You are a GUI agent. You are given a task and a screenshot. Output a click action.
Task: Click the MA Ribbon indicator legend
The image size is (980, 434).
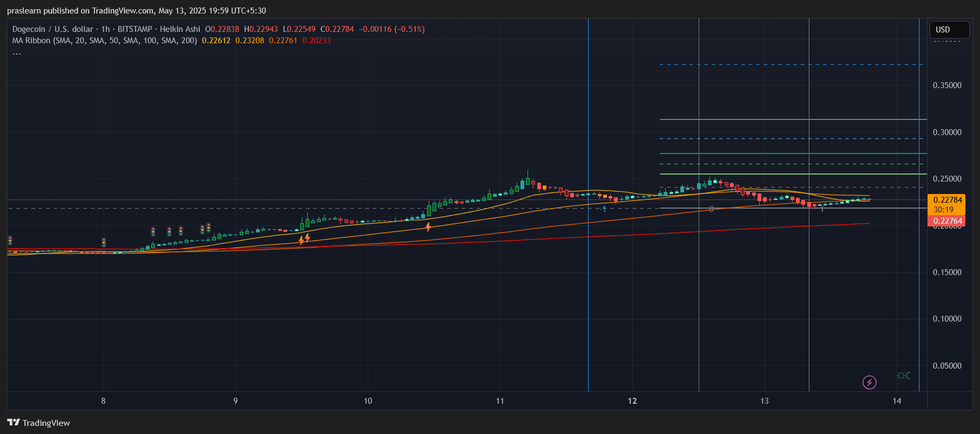point(105,41)
